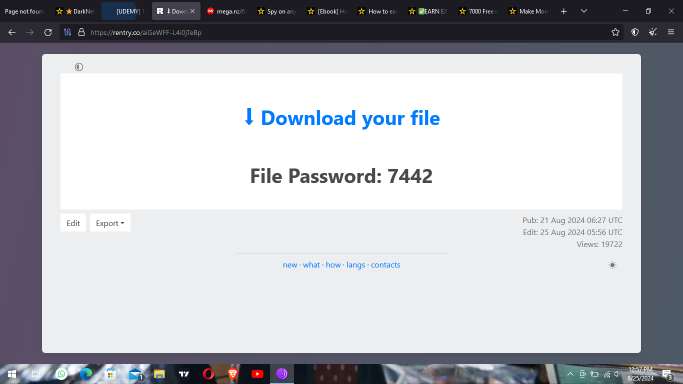Toggle the contrast icon above the content
This screenshot has height=384, width=683.
coord(79,67)
